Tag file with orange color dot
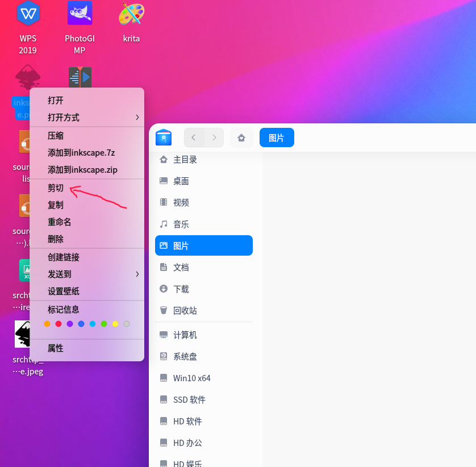The image size is (476, 467). [47, 324]
